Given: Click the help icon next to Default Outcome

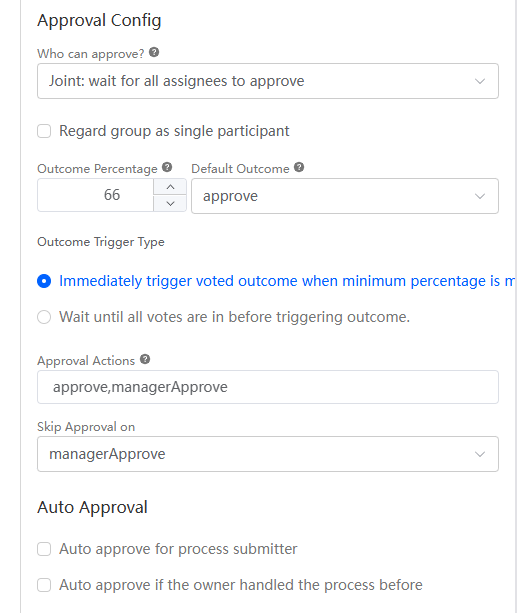Looking at the screenshot, I should pyautogui.click(x=299, y=167).
